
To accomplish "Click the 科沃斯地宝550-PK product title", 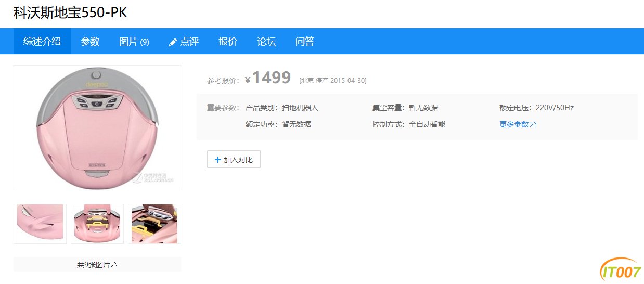I will 70,12.
